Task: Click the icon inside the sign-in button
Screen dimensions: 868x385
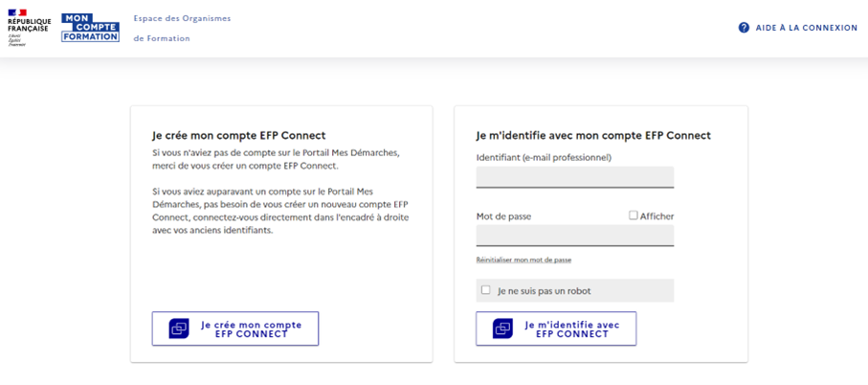Action: coord(502,328)
